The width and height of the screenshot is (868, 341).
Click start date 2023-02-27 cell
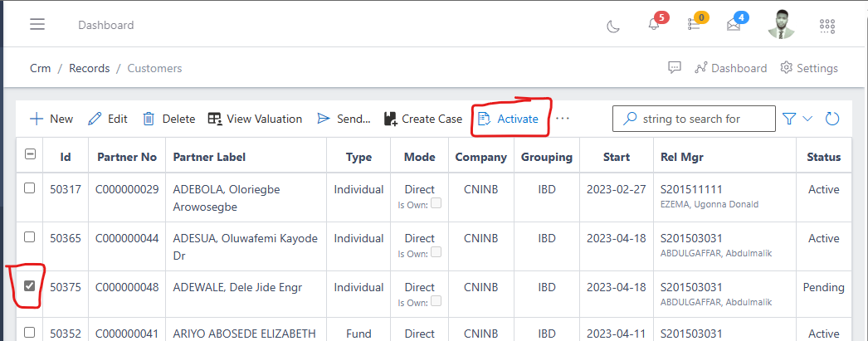coord(616,189)
